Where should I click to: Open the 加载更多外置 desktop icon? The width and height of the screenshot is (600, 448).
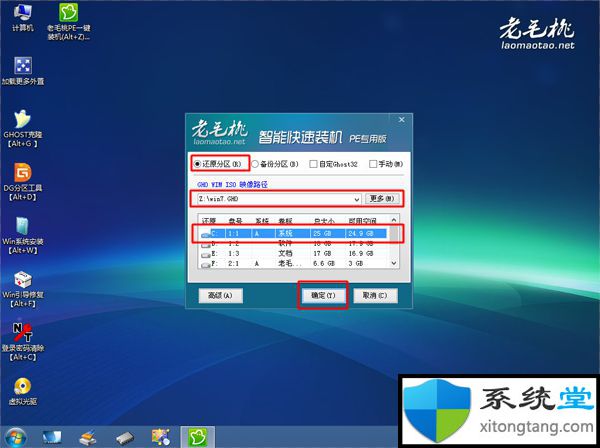click(x=23, y=71)
